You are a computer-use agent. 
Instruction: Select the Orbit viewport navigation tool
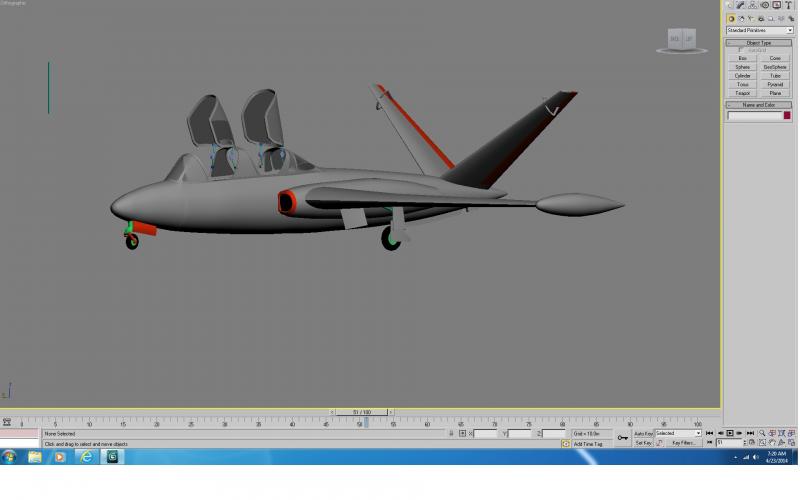[x=782, y=442]
